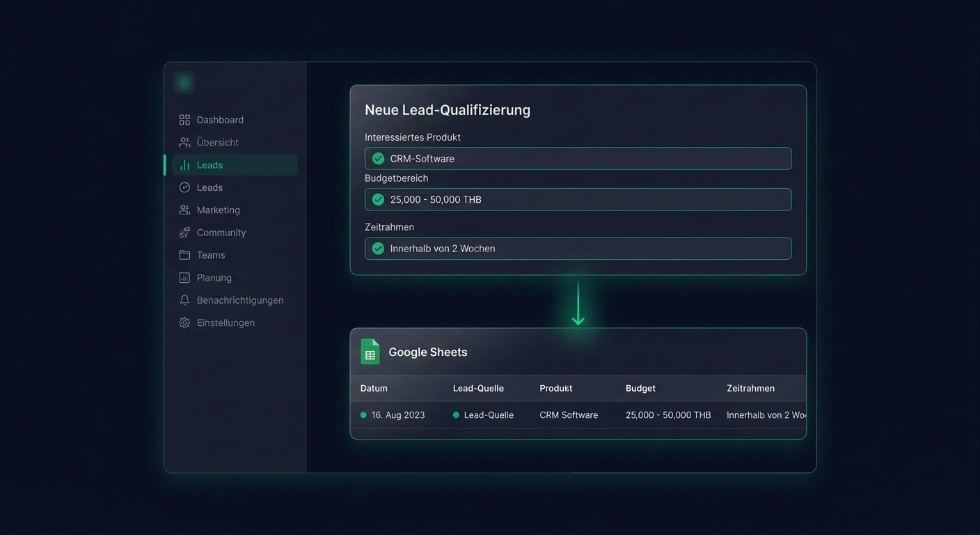This screenshot has width=980, height=535.
Task: Click the Übersicht people icon
Action: [184, 142]
